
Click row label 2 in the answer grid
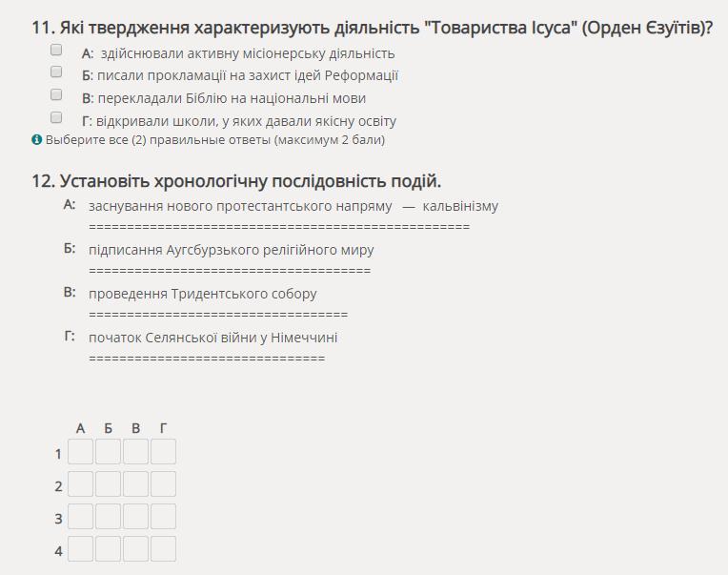tap(58, 486)
